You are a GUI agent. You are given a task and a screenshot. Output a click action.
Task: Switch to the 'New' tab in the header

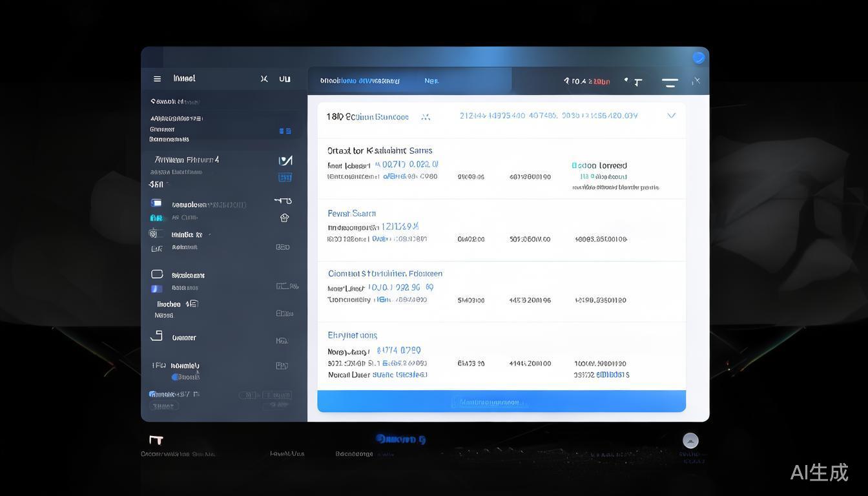431,81
